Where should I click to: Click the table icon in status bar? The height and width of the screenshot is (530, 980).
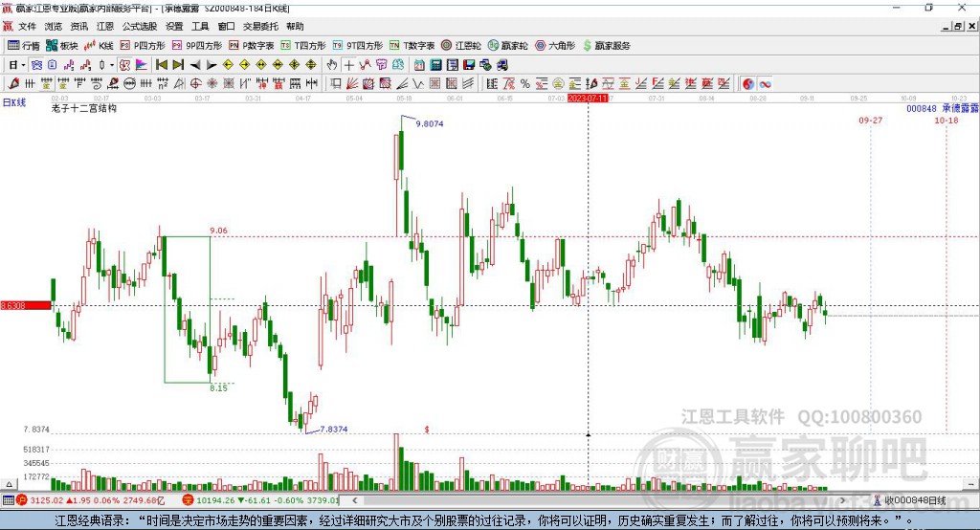point(8,500)
